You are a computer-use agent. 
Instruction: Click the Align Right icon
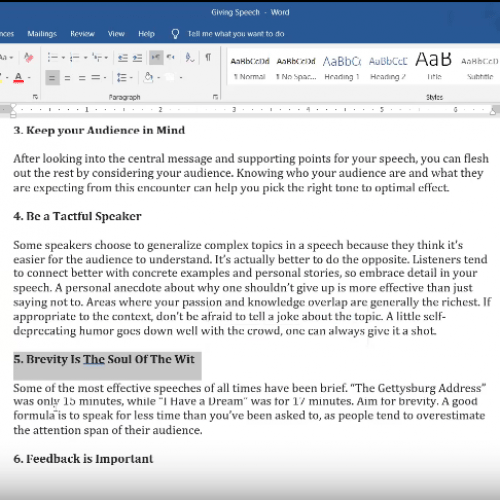coord(82,78)
